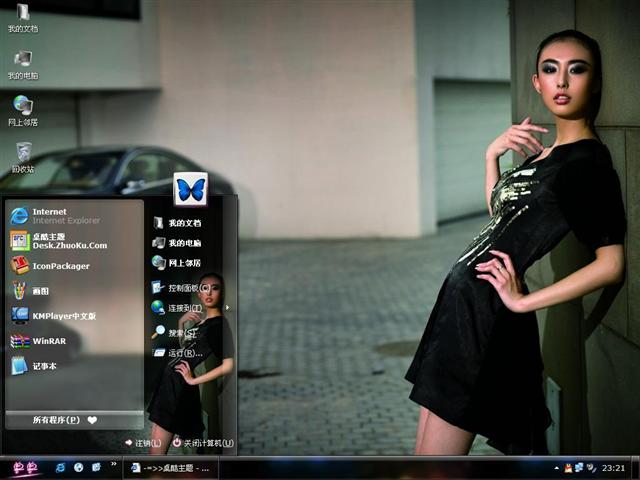Click 关闭计算机(U) shutdown button
640x480 pixels.
(x=203, y=442)
